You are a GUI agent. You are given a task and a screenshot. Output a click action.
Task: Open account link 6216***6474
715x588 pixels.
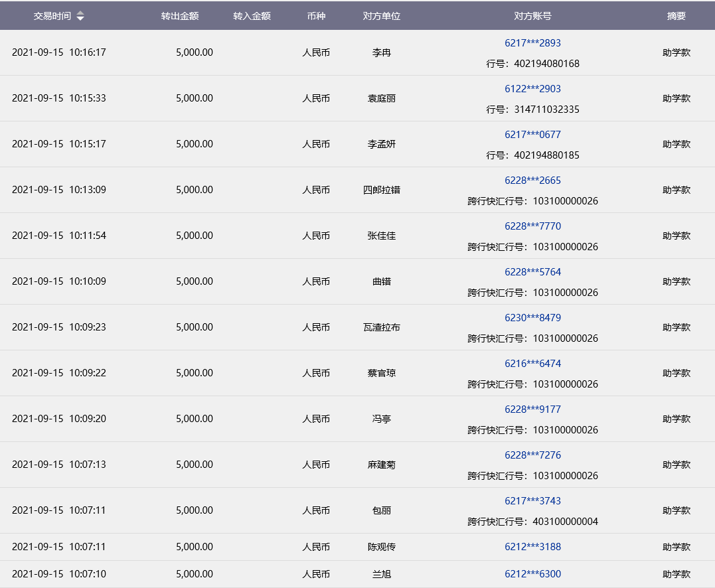(x=532, y=364)
